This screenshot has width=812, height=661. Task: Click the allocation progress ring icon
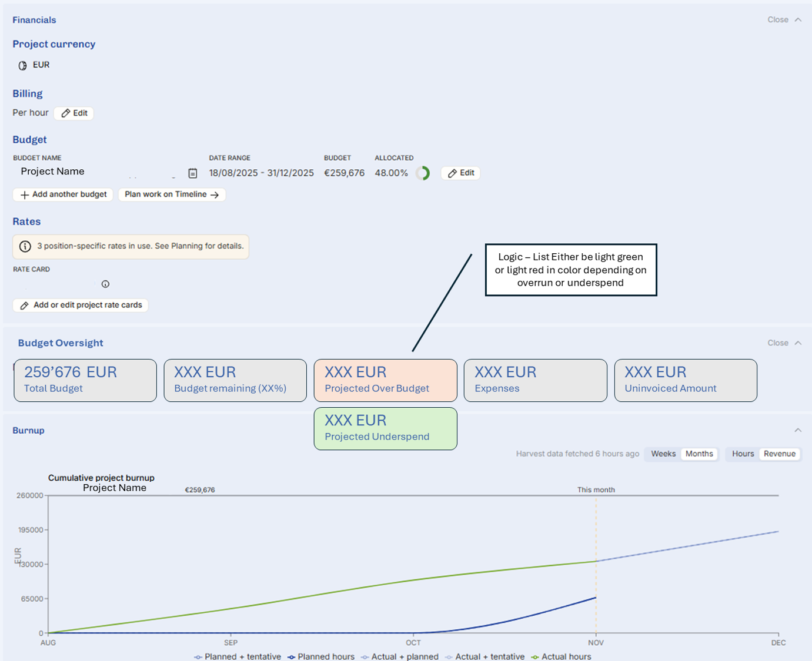[x=423, y=173]
